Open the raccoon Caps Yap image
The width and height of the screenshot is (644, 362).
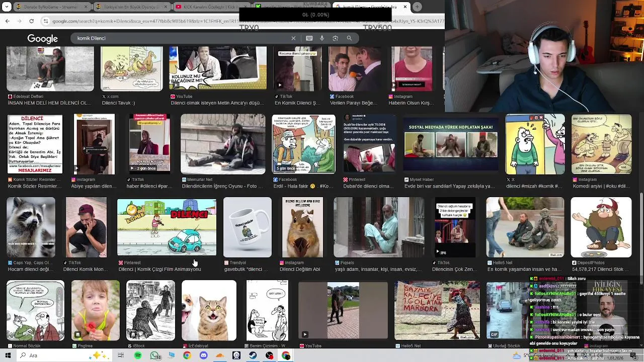[x=31, y=227]
